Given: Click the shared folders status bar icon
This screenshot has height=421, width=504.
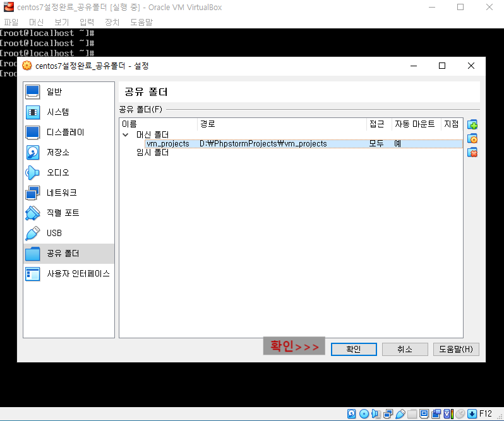Looking at the screenshot, I should [412, 413].
